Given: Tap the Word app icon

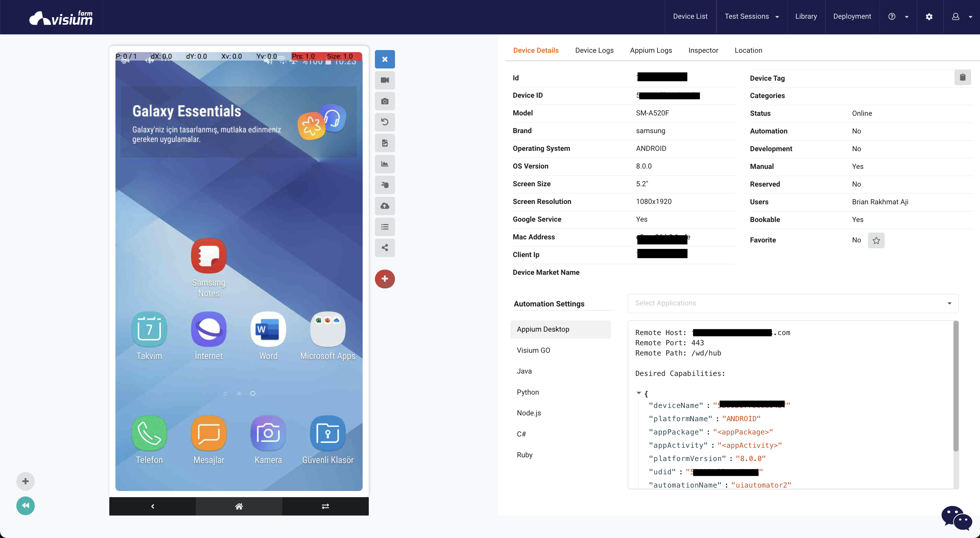Looking at the screenshot, I should pyautogui.click(x=268, y=329).
